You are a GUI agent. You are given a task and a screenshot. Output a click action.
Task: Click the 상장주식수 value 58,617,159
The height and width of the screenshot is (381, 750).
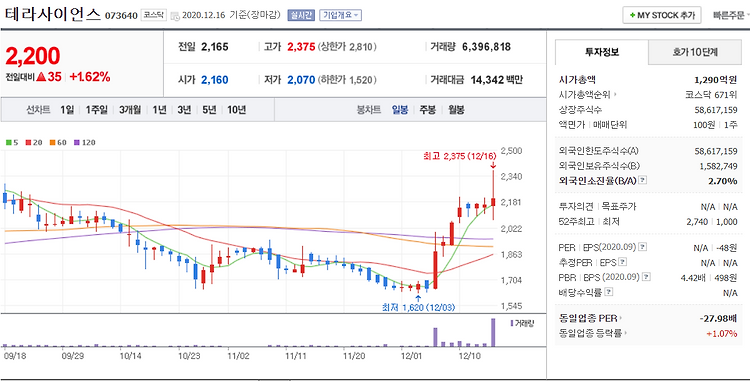(x=716, y=110)
